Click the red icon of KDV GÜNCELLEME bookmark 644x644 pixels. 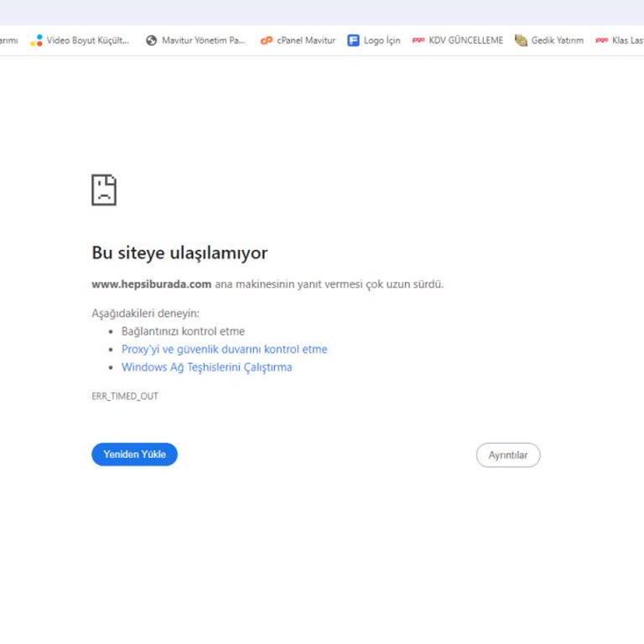418,40
